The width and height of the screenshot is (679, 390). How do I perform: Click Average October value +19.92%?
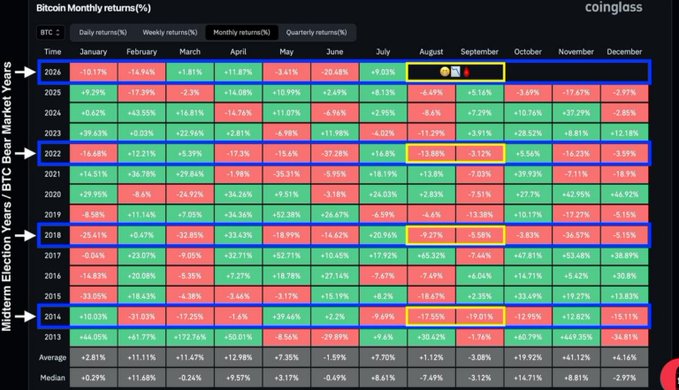click(x=528, y=357)
